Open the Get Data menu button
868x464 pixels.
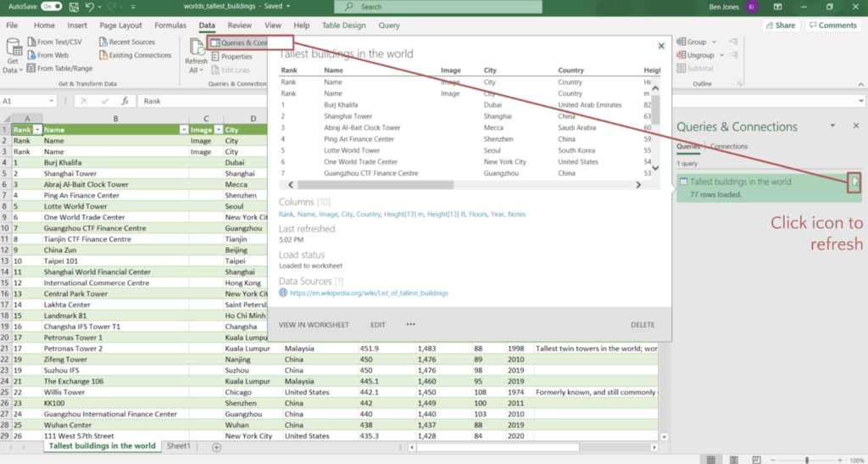tap(13, 57)
